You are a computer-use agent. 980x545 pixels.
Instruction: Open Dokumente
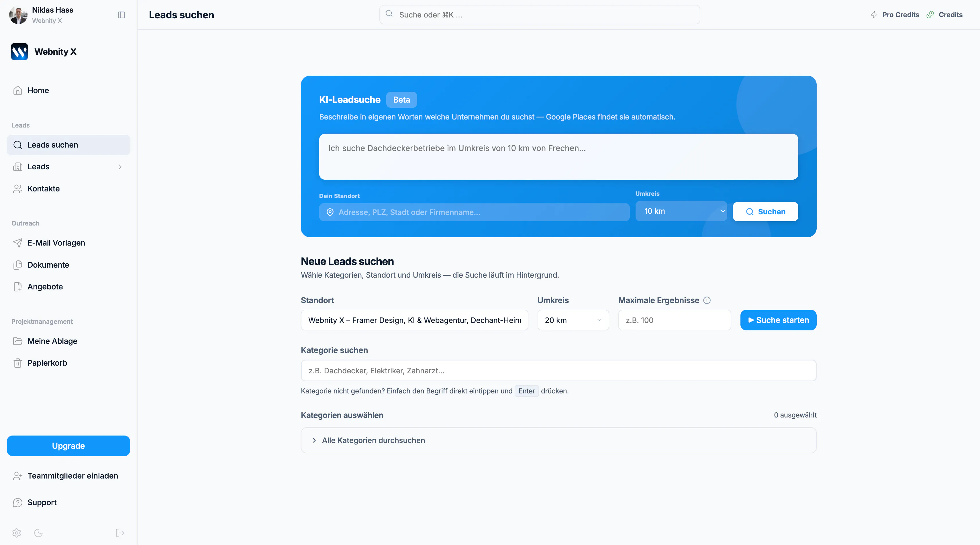click(68, 265)
